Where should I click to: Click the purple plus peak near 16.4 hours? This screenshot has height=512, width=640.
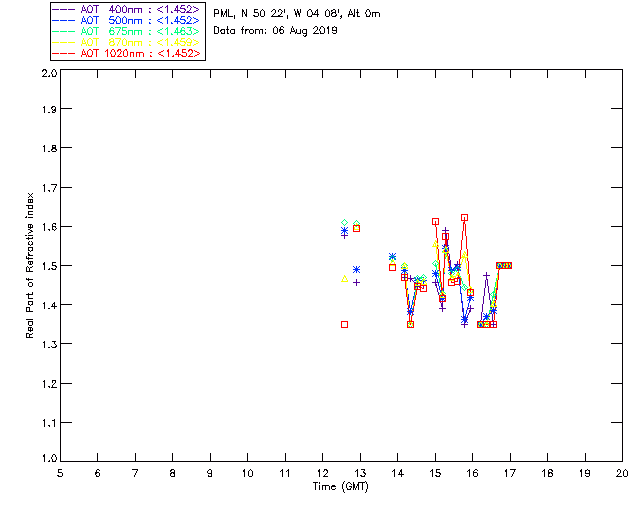click(486, 276)
